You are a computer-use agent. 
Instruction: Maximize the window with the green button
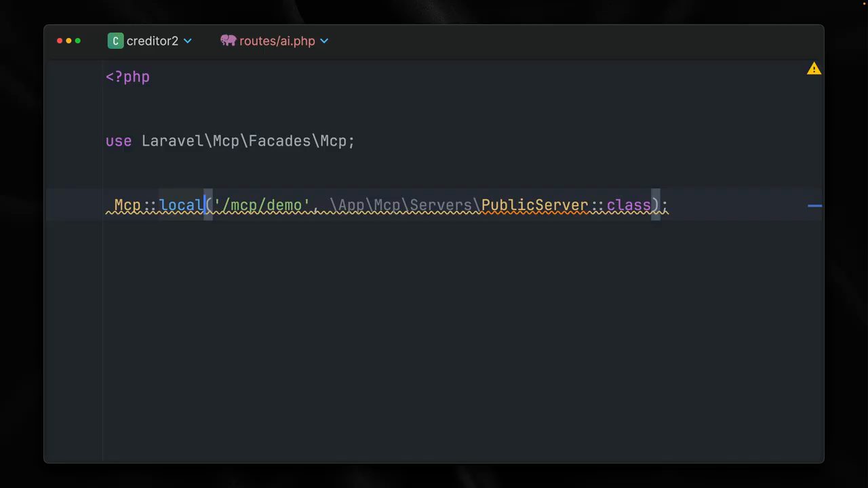[78, 41]
